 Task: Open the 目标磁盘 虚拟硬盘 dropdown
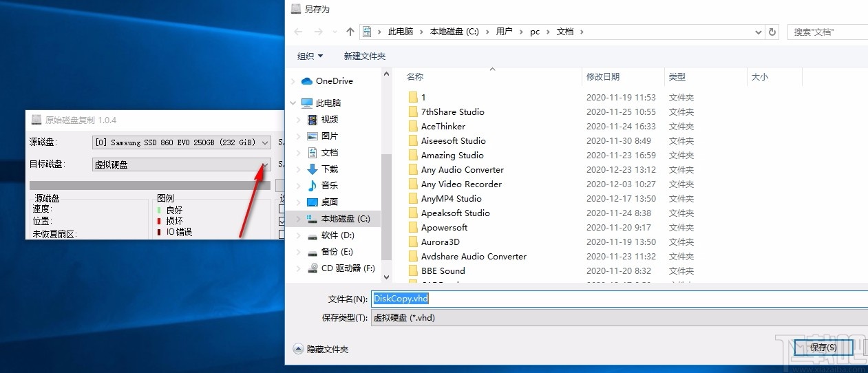[x=182, y=164]
